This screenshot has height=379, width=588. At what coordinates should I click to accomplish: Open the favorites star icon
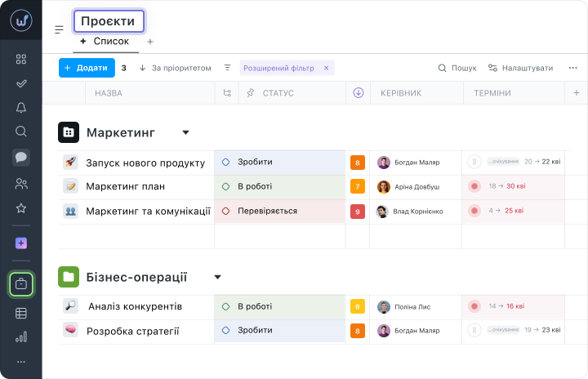pos(21,208)
